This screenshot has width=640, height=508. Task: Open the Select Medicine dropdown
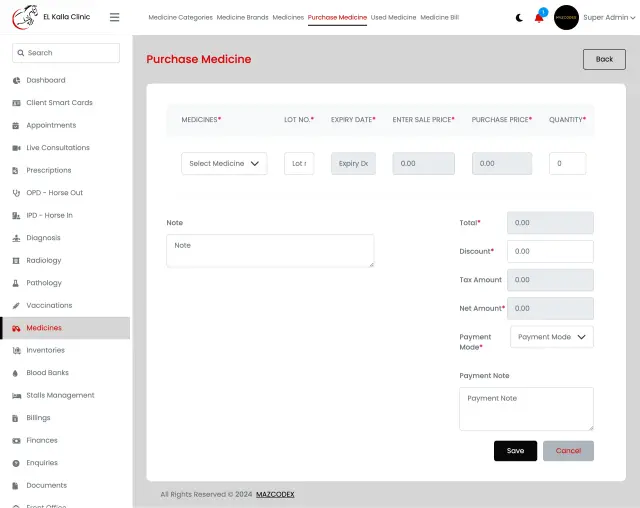coord(224,164)
